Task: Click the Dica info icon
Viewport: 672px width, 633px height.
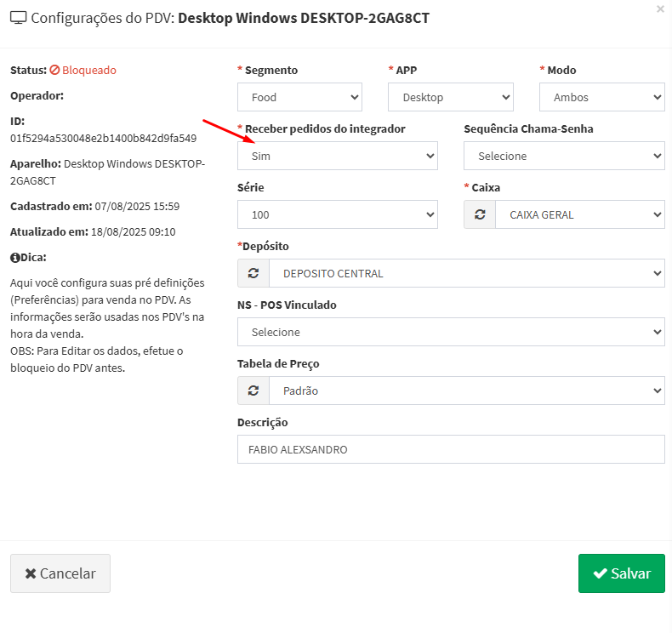Action: tap(14, 258)
